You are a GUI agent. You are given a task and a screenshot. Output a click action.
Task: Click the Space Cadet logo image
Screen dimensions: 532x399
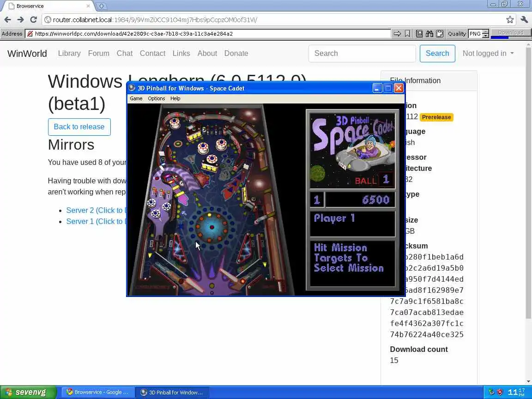(x=352, y=150)
